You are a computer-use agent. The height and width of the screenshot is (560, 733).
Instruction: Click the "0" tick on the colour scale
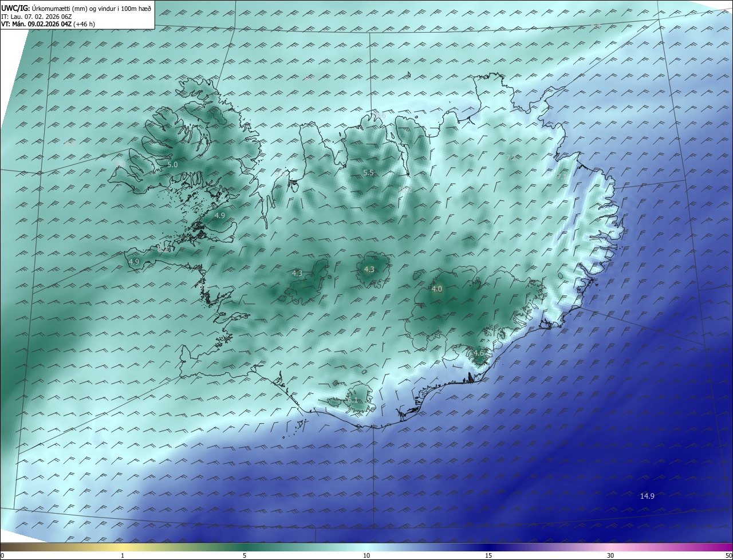pos(2,555)
